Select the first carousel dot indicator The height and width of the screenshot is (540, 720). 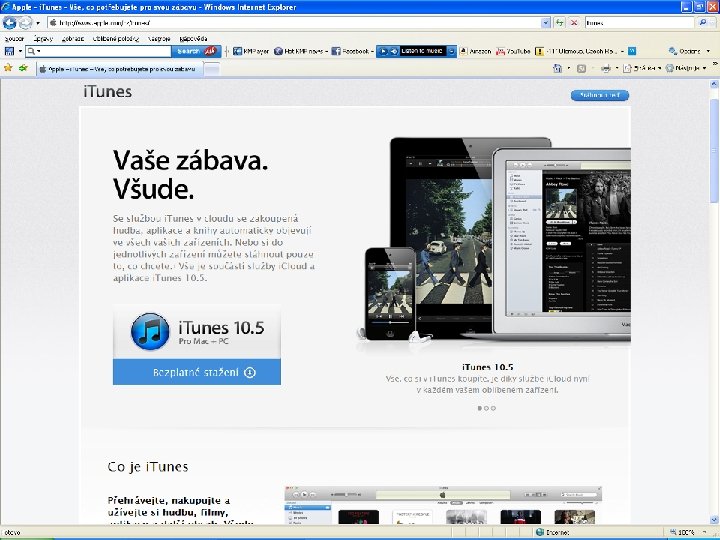tap(480, 408)
